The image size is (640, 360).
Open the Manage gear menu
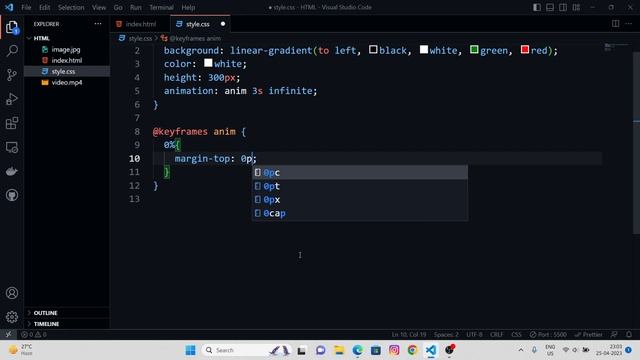[x=12, y=317]
